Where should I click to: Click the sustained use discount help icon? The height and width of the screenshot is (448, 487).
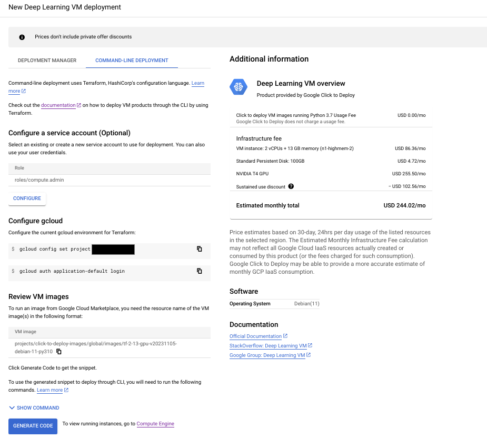click(291, 186)
